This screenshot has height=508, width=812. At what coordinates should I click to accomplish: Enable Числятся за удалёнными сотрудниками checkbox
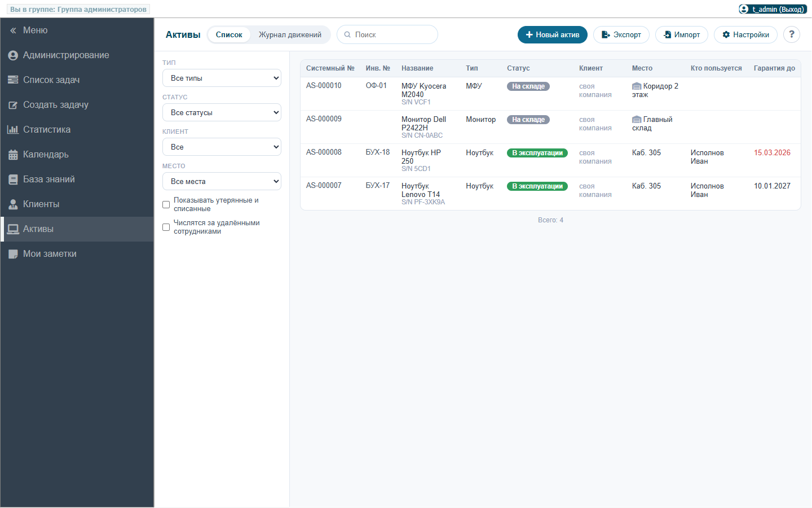(166, 227)
